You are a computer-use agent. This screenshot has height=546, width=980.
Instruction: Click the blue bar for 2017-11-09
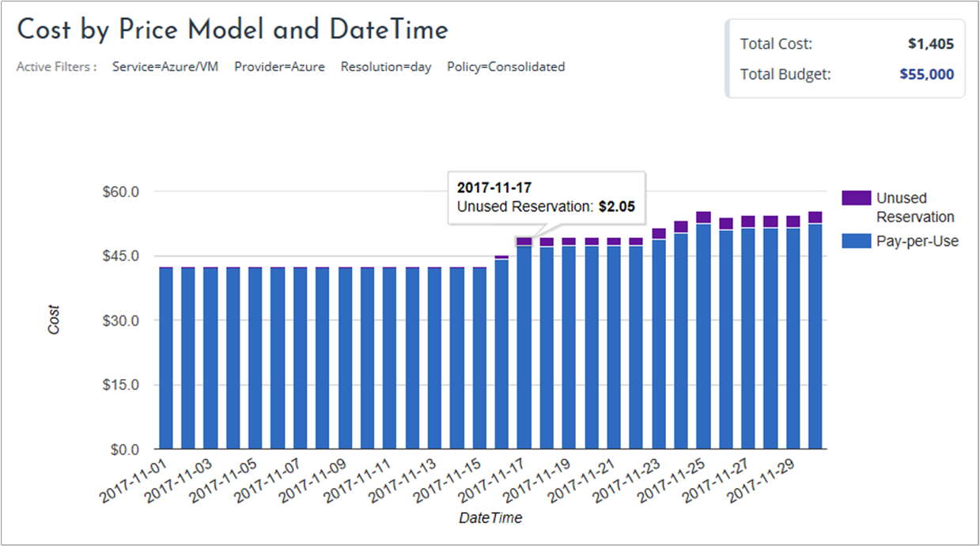pos(346,359)
